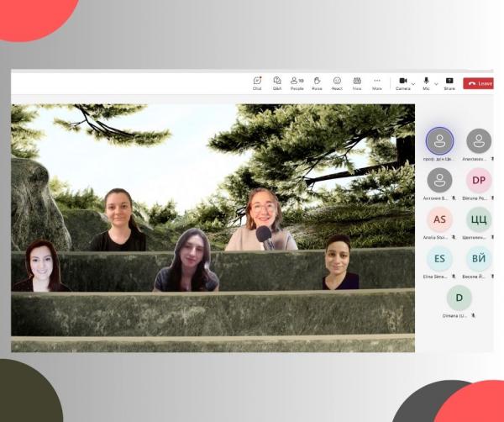Select the highlighted gray avatar with purple ring

439,141
